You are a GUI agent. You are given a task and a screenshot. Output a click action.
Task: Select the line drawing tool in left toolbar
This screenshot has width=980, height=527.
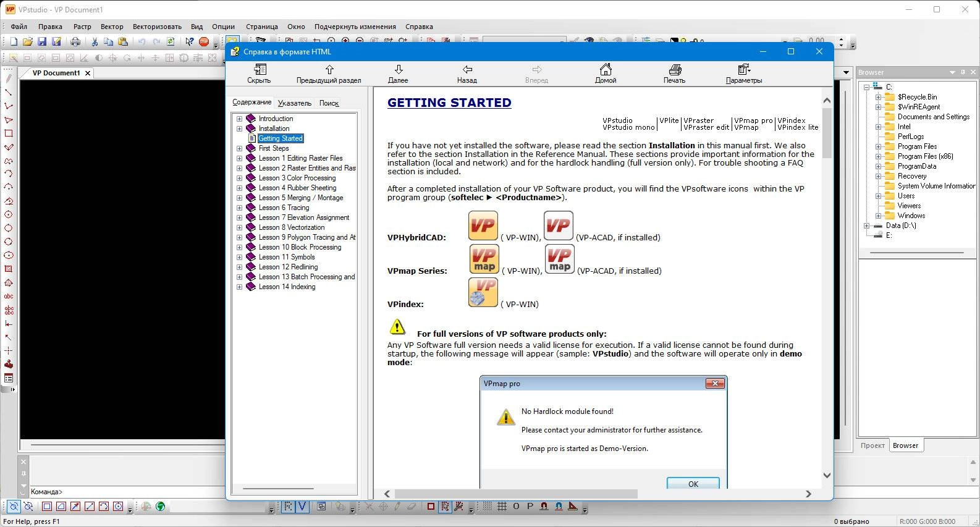pos(9,93)
